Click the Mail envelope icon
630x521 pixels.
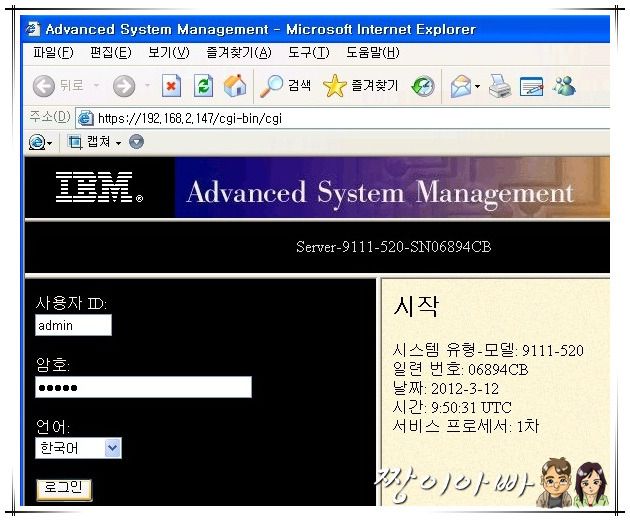[460, 86]
